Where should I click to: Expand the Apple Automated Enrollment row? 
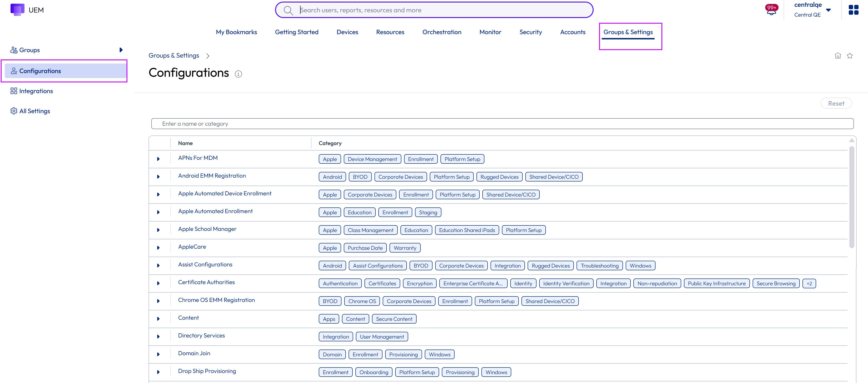[158, 212]
